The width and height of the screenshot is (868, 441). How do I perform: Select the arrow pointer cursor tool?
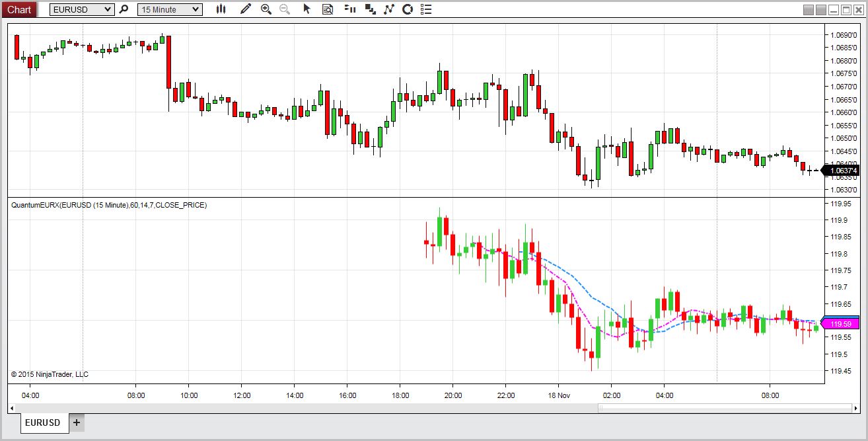(307, 9)
